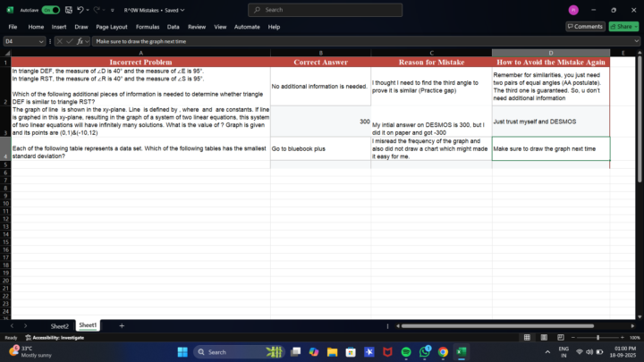
Task: Click the Save icon in title bar
Action: click(69, 10)
